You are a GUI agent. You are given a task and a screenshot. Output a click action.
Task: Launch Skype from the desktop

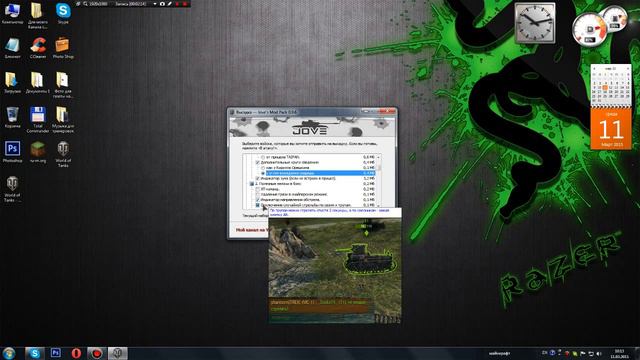(x=63, y=13)
